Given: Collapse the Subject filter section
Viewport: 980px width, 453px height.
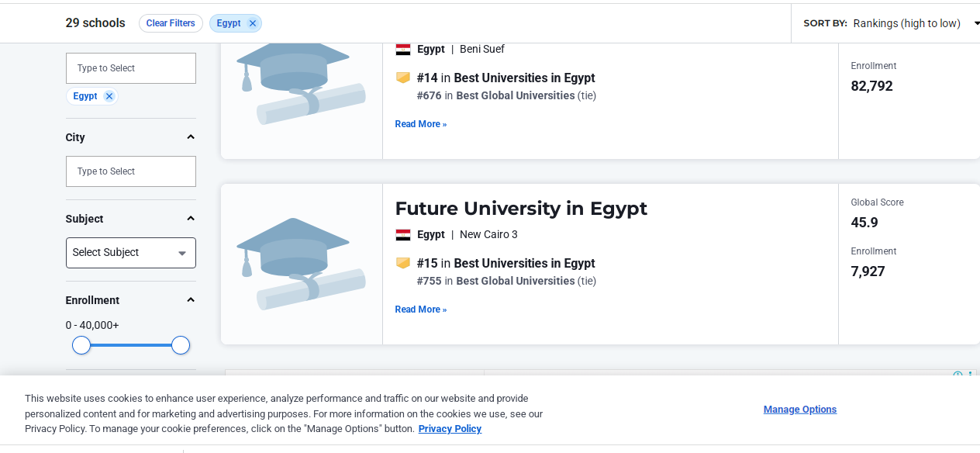Looking at the screenshot, I should [191, 219].
